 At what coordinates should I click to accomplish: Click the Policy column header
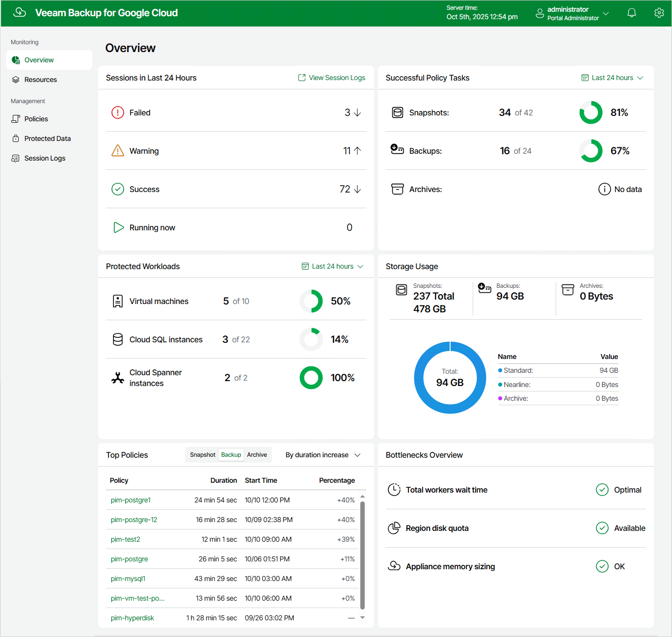click(x=119, y=480)
